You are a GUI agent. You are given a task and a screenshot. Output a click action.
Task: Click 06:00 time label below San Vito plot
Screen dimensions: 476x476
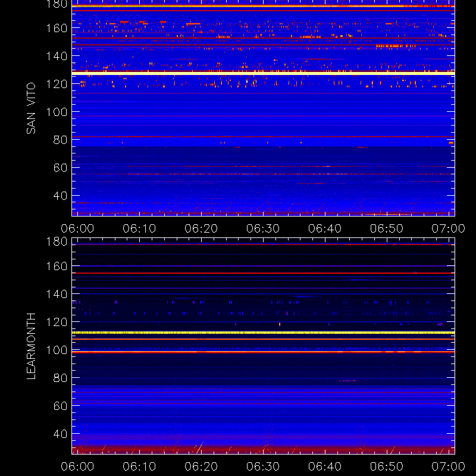tap(77, 228)
